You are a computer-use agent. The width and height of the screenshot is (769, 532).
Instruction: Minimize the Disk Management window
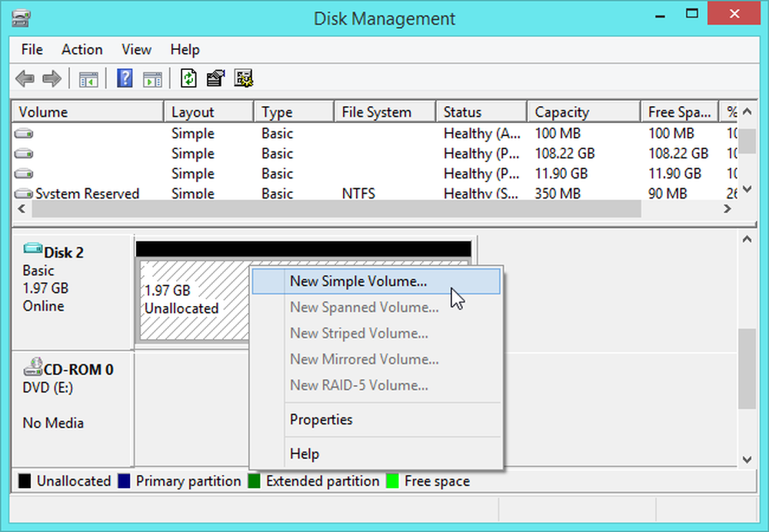[660, 15]
